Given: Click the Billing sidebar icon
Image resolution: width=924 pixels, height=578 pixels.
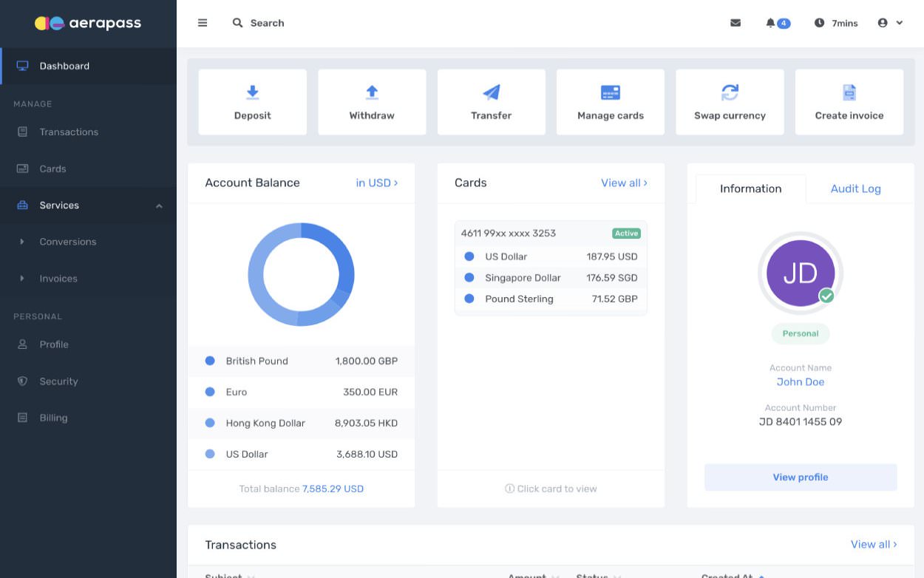Looking at the screenshot, I should [x=22, y=418].
